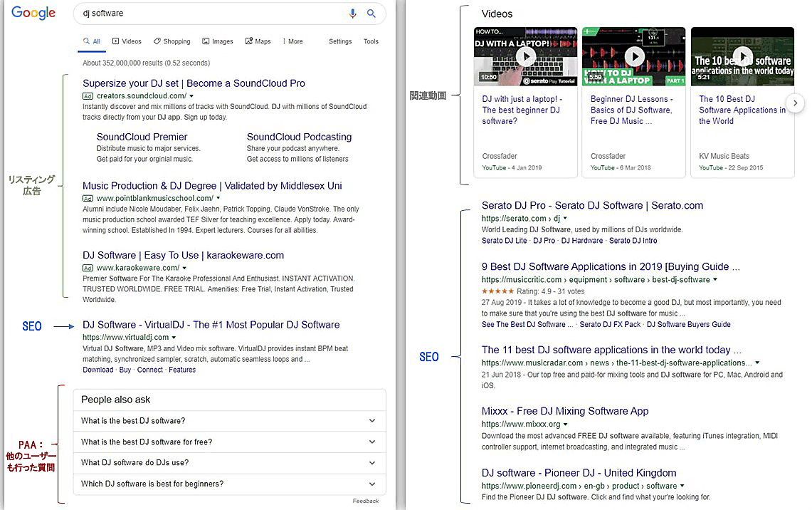The height and width of the screenshot is (510, 812).
Task: Click the microphone voice search icon
Action: click(352, 14)
